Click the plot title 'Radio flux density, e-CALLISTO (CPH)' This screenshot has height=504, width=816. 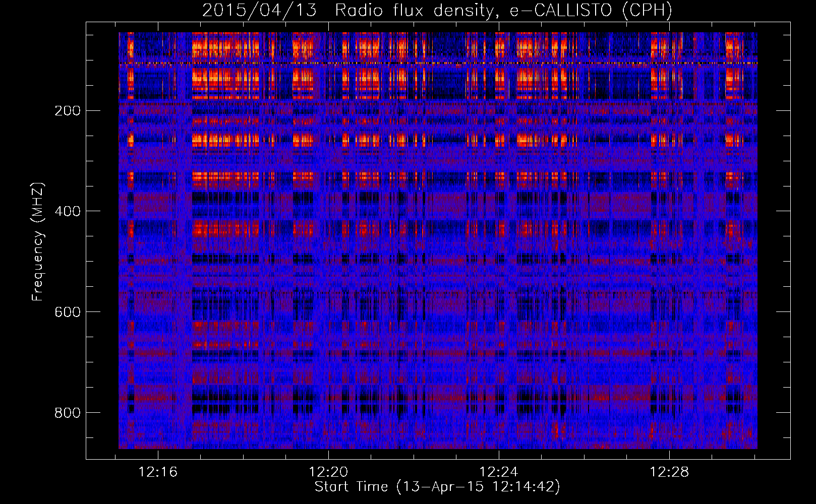(x=503, y=10)
